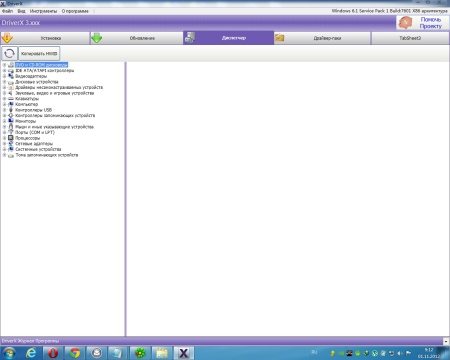Viewport: 450px width, 360px height.
Task: Click the IDE ATA/ATAPI controllers icon
Action: (x=11, y=70)
